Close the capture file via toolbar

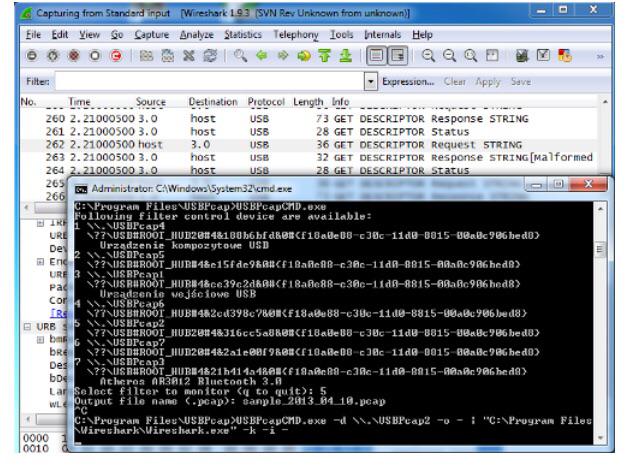click(189, 55)
